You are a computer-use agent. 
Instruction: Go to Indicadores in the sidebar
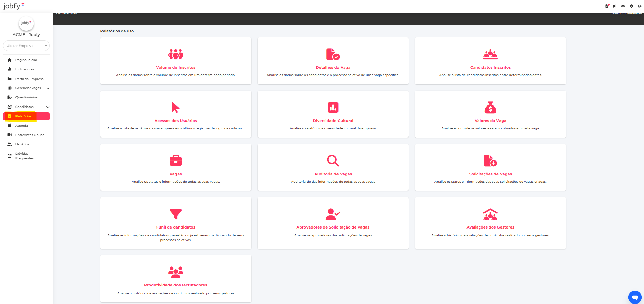coord(25,69)
